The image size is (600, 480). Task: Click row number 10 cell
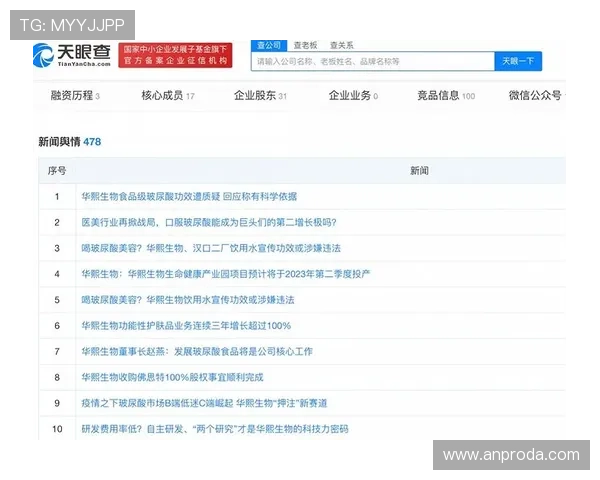pyautogui.click(x=57, y=429)
